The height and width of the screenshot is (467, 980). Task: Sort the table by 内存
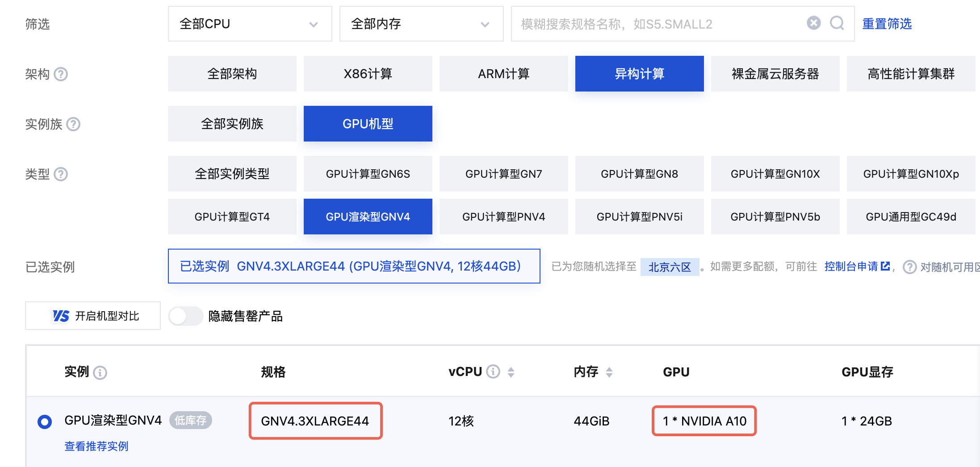[609, 372]
